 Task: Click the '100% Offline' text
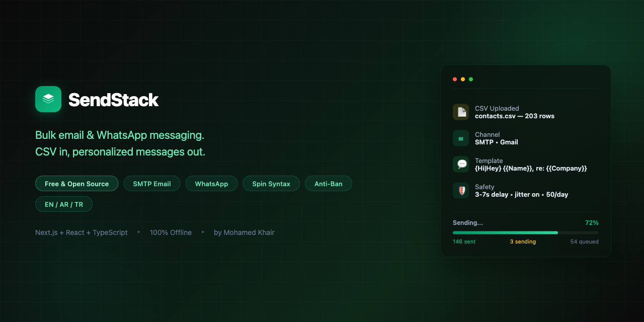coord(171,232)
